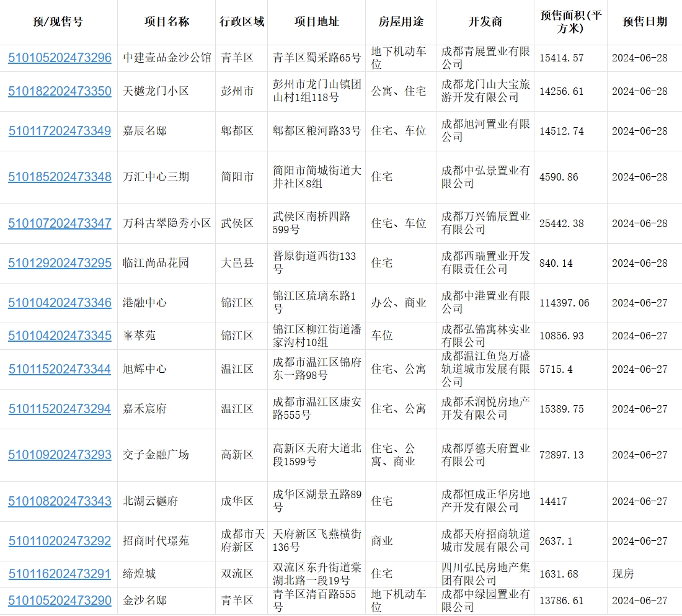Select project name 嘉禾宸府

(144, 409)
